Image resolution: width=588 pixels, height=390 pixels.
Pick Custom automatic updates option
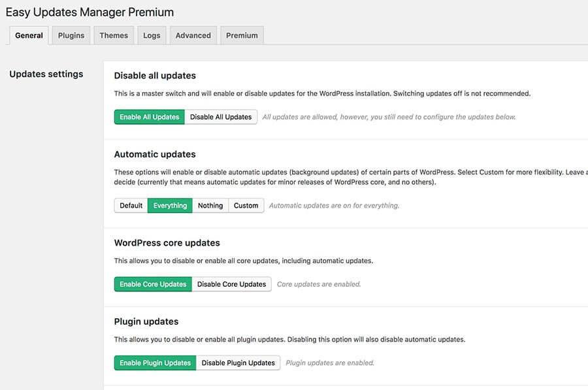tap(246, 205)
